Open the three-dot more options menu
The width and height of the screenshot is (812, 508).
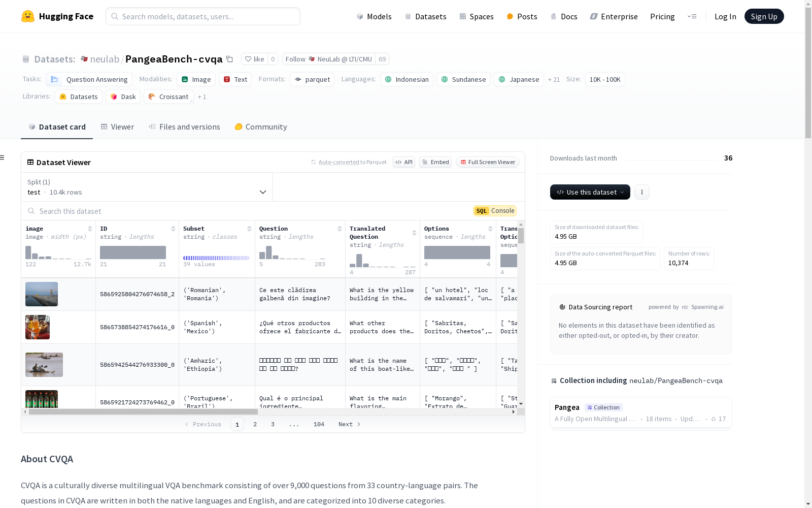642,192
